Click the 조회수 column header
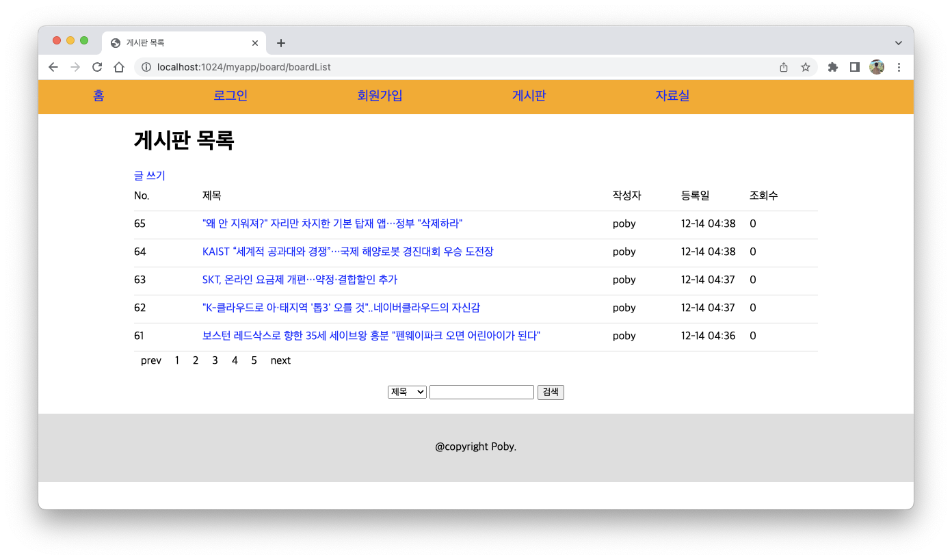 click(764, 196)
